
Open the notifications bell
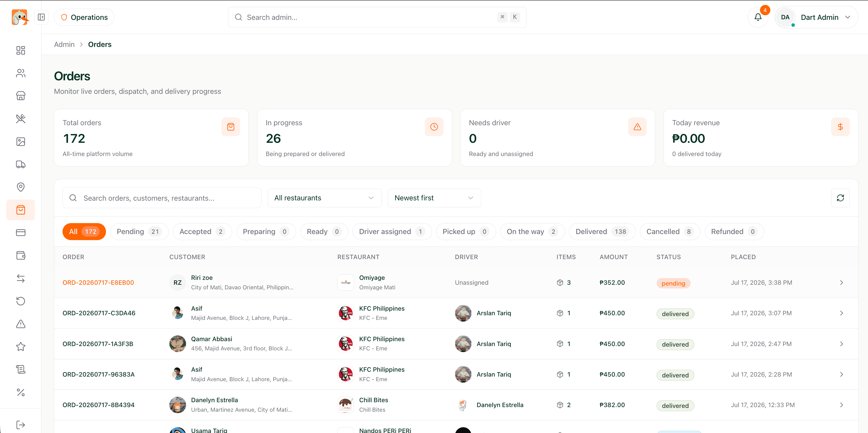click(758, 17)
